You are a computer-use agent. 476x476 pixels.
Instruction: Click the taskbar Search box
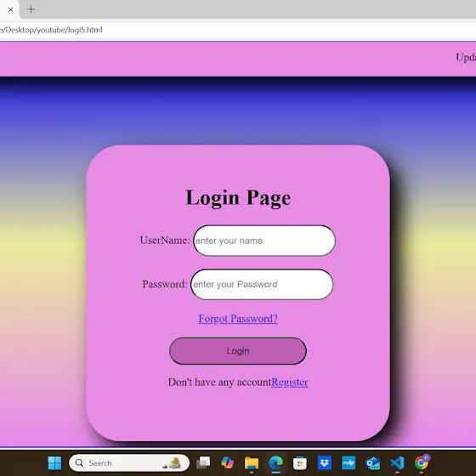[129, 463]
